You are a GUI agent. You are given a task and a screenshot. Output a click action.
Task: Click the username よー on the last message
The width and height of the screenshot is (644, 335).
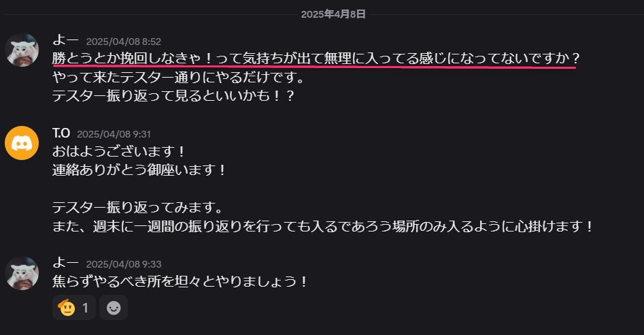66,263
